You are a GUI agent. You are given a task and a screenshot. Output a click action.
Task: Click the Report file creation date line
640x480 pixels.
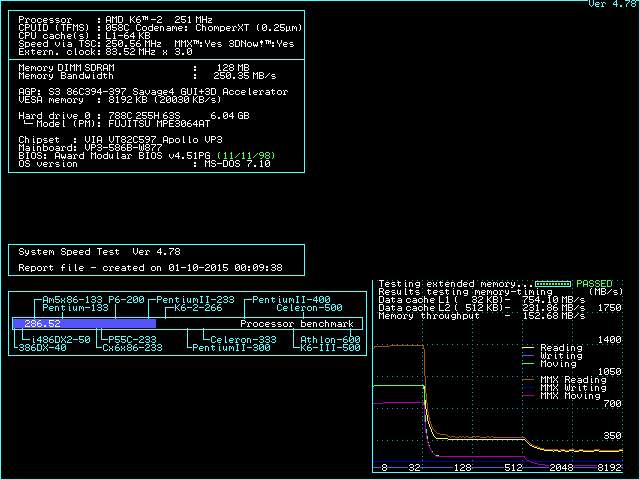[x=150, y=268]
